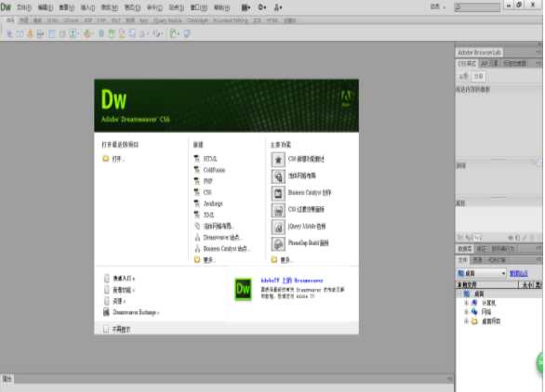Click the Server-Side Include icon
Image resolution: width=545 pixels, height=392 pixels.
(x=122, y=33)
